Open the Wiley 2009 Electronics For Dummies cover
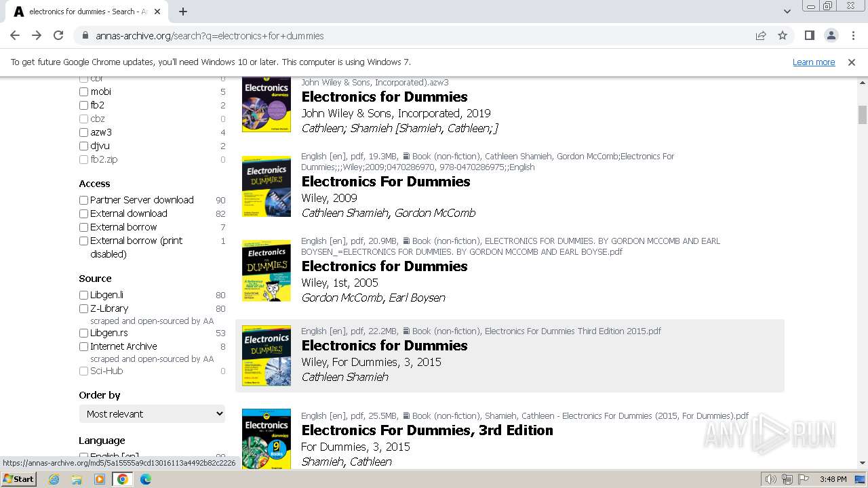This screenshot has width=868, height=488. click(x=267, y=186)
